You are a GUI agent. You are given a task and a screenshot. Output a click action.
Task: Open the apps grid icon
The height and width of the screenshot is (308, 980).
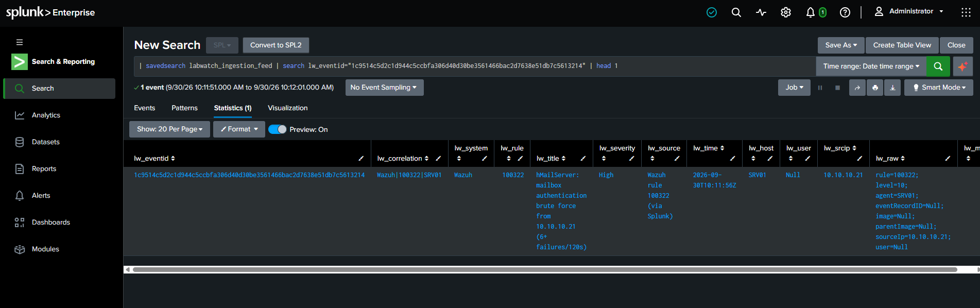[x=966, y=12]
